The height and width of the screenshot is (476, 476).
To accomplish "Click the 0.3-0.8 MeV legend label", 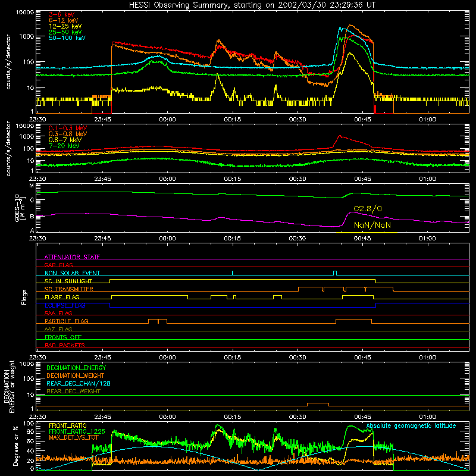I will (68, 134).
